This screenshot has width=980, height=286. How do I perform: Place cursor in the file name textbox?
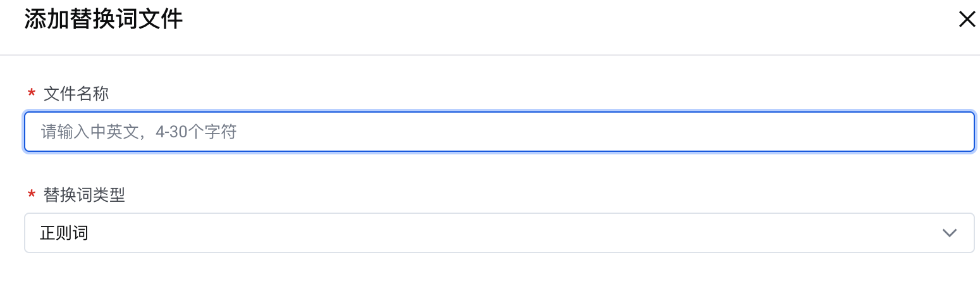pos(498,132)
